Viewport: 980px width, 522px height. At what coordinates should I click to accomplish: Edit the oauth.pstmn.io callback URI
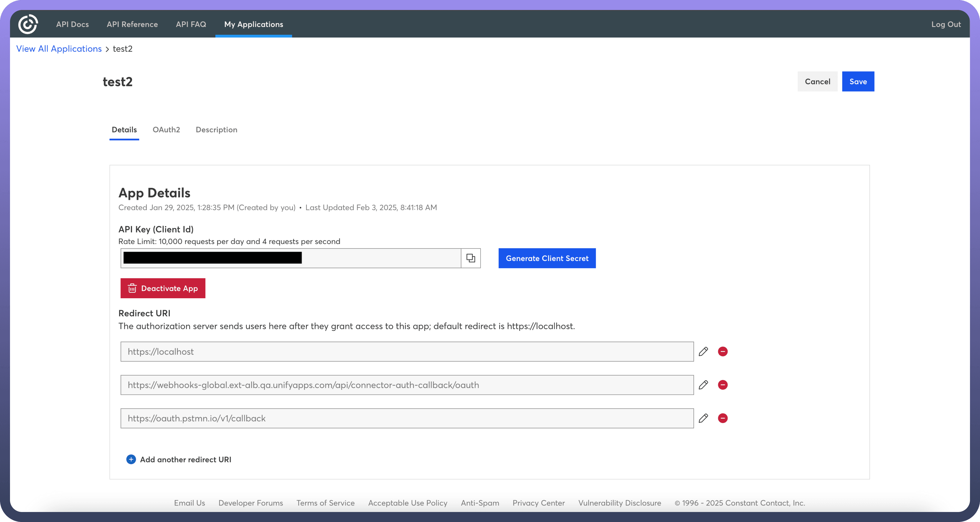pos(703,418)
